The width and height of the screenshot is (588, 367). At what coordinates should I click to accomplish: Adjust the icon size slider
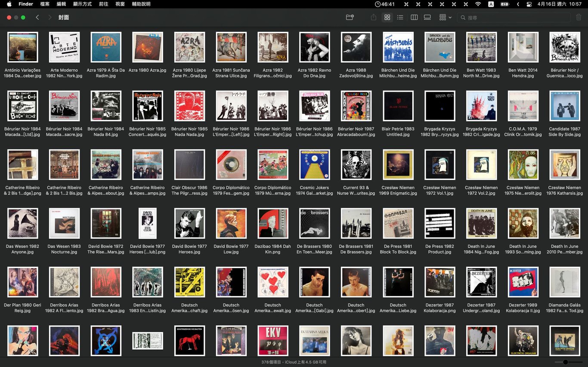click(565, 362)
